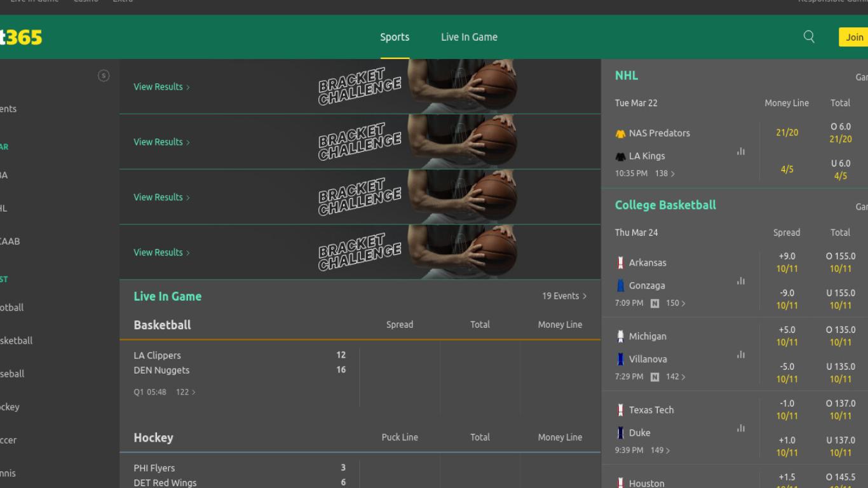Open Houston team name in College Basketball
This screenshot has width=868, height=488.
pyautogui.click(x=647, y=483)
